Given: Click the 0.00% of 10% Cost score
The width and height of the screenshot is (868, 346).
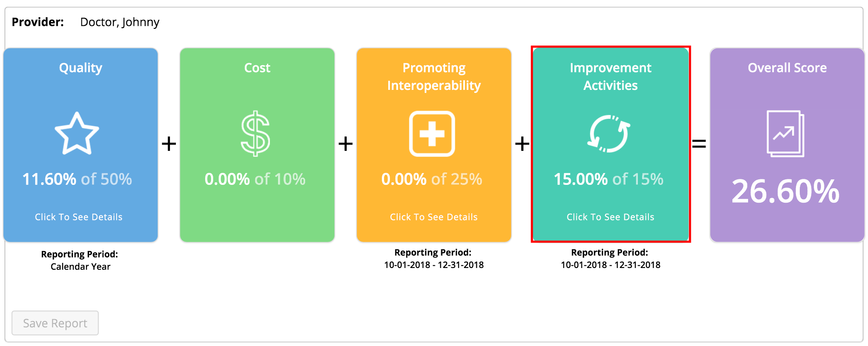Looking at the screenshot, I should pyautogui.click(x=255, y=179).
